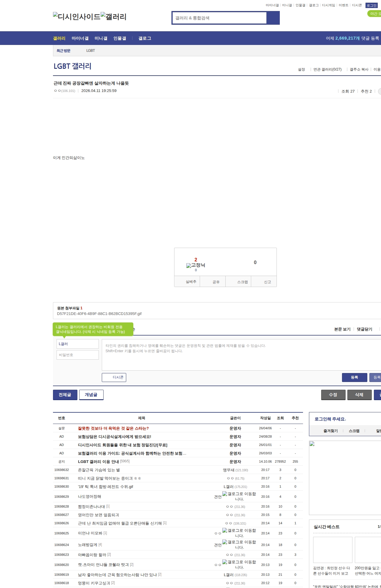
Task: Click the 제목 column header
Action: pyautogui.click(x=142, y=418)
